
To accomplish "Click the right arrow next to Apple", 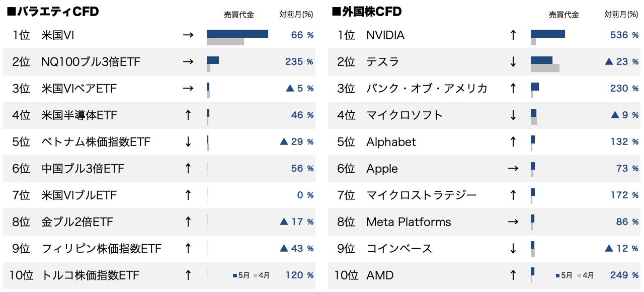I will point(513,169).
